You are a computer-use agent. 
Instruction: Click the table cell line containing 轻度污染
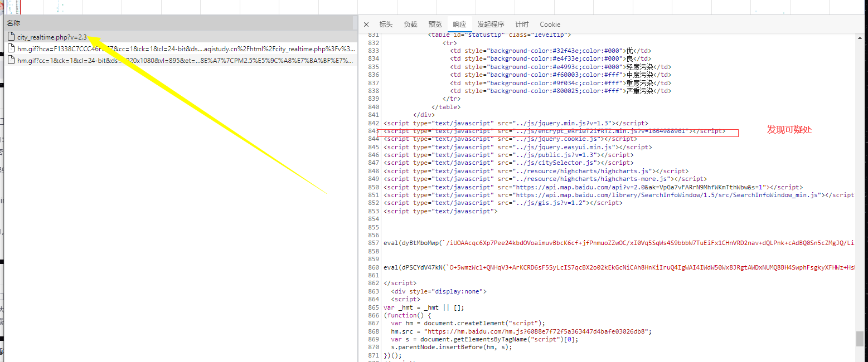pos(561,67)
